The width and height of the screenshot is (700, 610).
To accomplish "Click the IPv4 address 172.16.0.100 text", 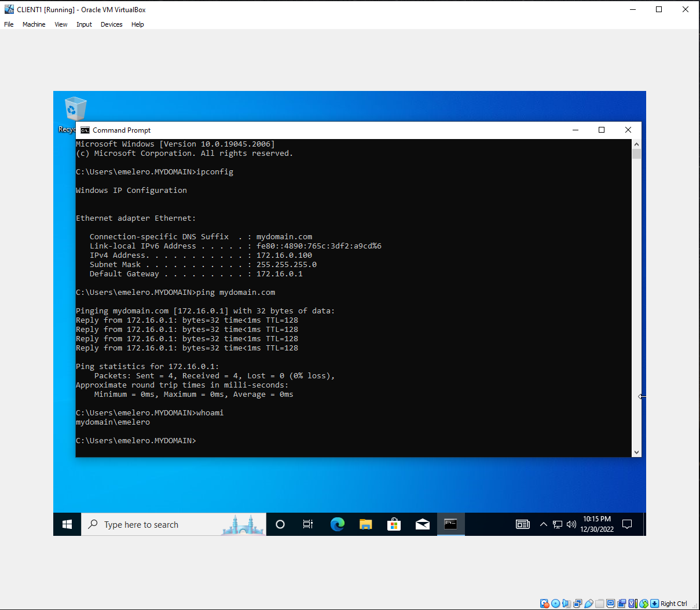I will click(284, 255).
